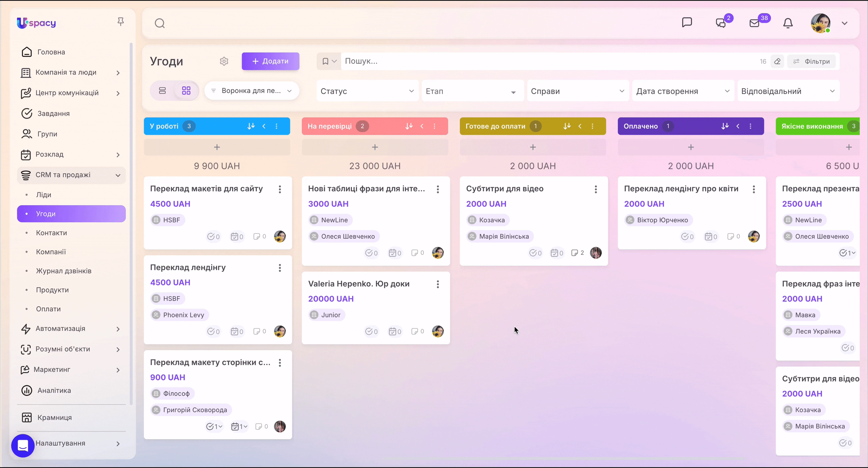The height and width of the screenshot is (468, 868).
Task: Open Продукти submenu item
Action: [x=52, y=290]
